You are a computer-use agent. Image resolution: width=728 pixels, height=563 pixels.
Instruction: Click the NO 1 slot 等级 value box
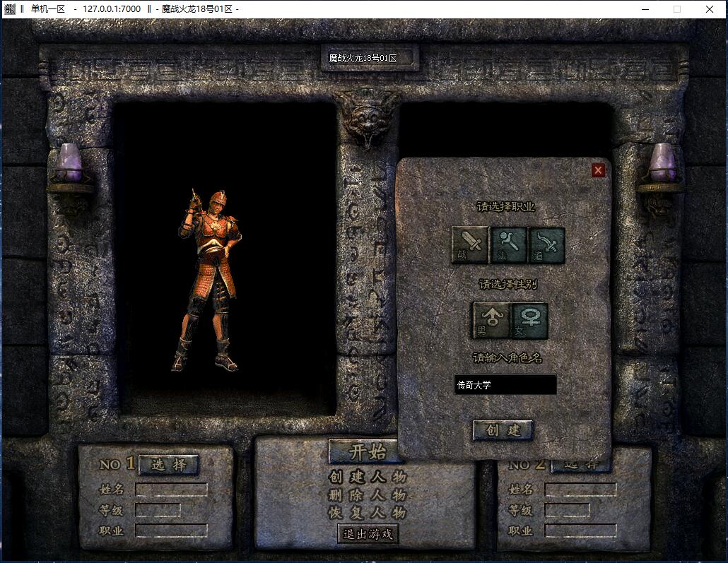(x=158, y=510)
